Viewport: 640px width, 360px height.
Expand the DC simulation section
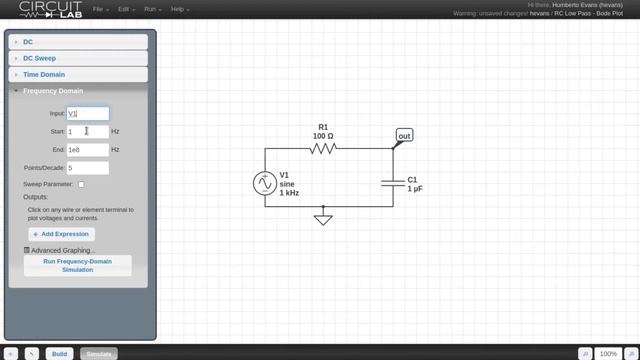(78, 42)
